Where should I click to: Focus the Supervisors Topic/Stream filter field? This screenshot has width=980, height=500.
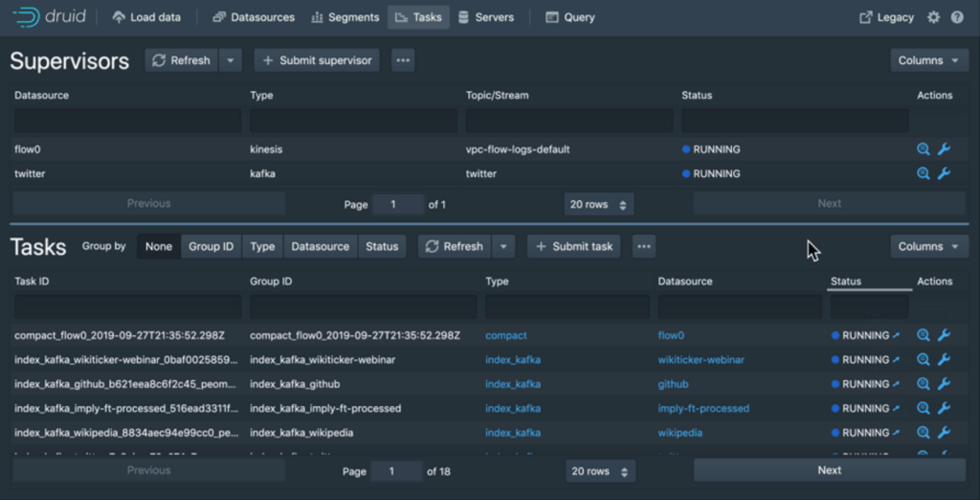click(569, 120)
